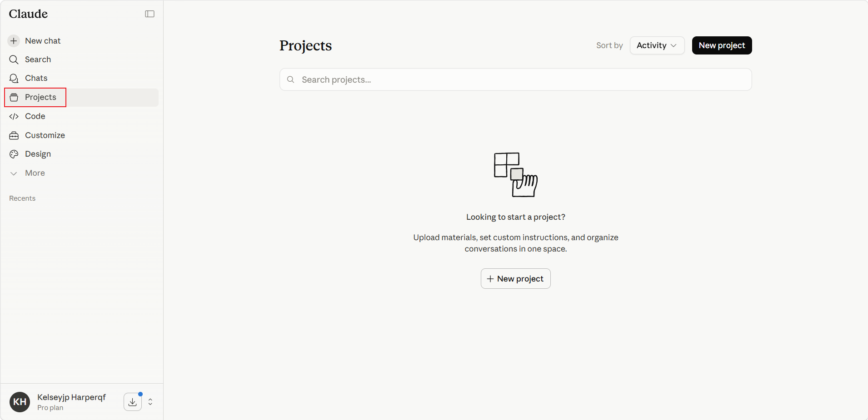Click the black New project button

722,45
